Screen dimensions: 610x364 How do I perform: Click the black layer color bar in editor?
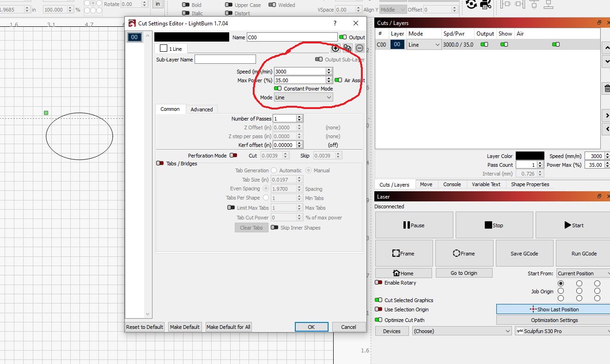point(192,37)
